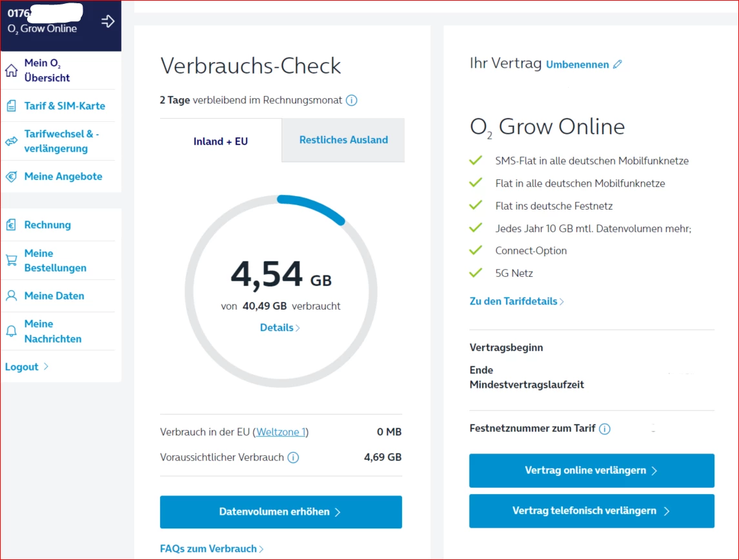Click the Verbrauchs-Check heading
This screenshot has height=560, width=739.
pyautogui.click(x=250, y=65)
